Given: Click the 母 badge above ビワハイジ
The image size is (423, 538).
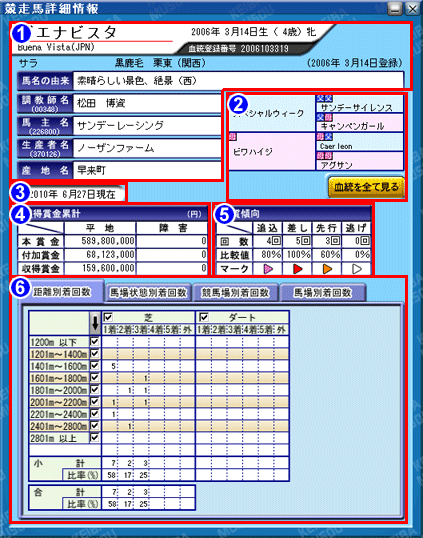Looking at the screenshot, I should 233,137.
